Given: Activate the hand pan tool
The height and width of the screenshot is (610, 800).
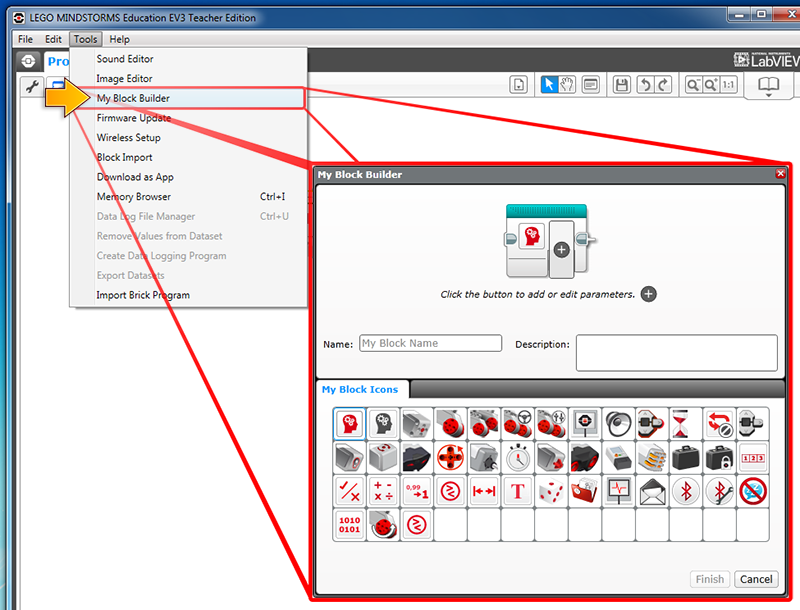Looking at the screenshot, I should [567, 85].
